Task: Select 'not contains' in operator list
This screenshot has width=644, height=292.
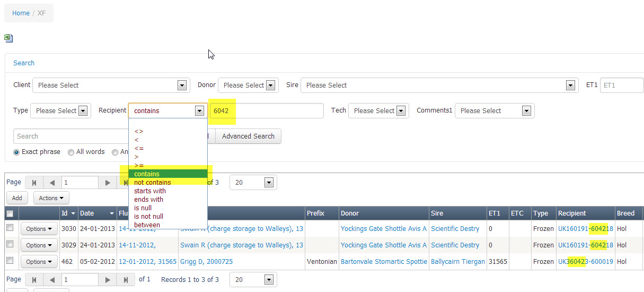Action: [x=153, y=182]
